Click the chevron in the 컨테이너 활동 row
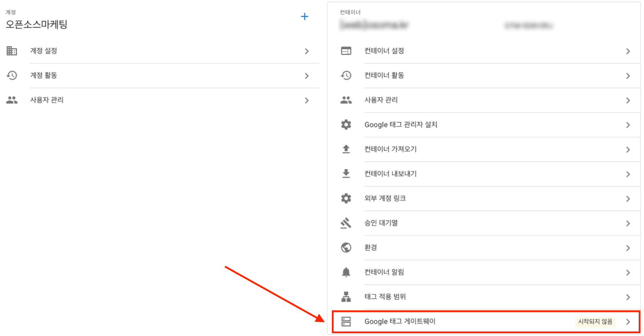 (628, 76)
